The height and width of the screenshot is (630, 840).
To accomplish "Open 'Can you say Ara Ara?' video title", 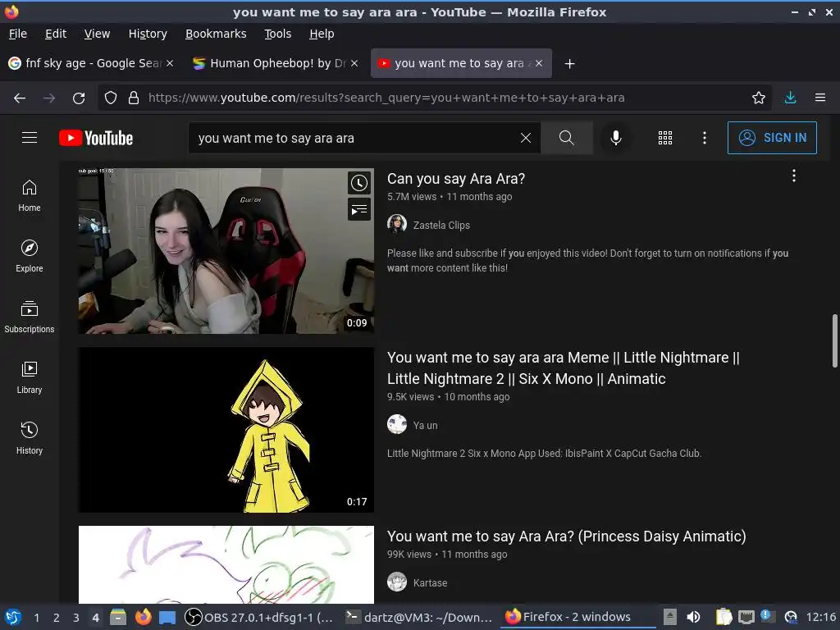I will pyautogui.click(x=456, y=178).
